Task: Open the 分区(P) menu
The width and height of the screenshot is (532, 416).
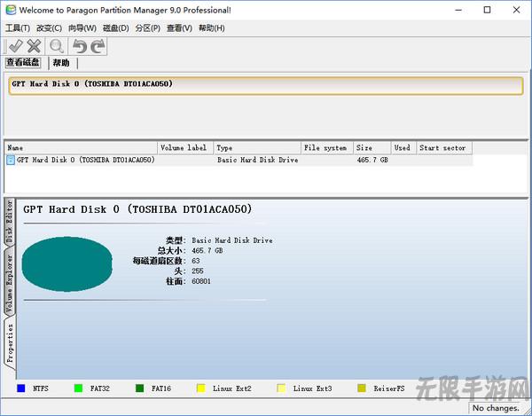Action: point(147,28)
